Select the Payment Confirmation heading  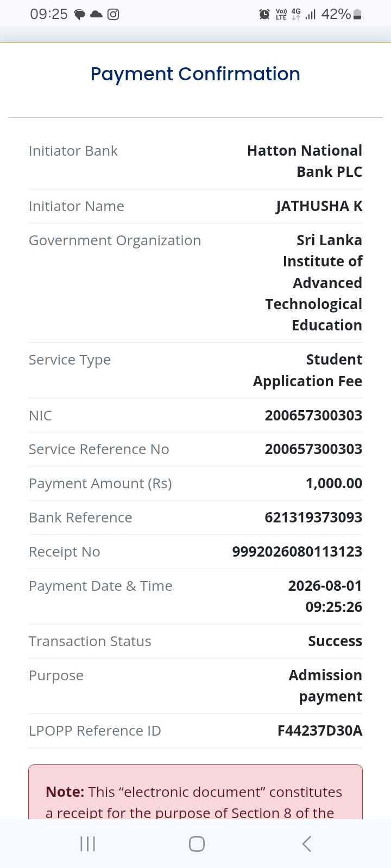point(195,74)
